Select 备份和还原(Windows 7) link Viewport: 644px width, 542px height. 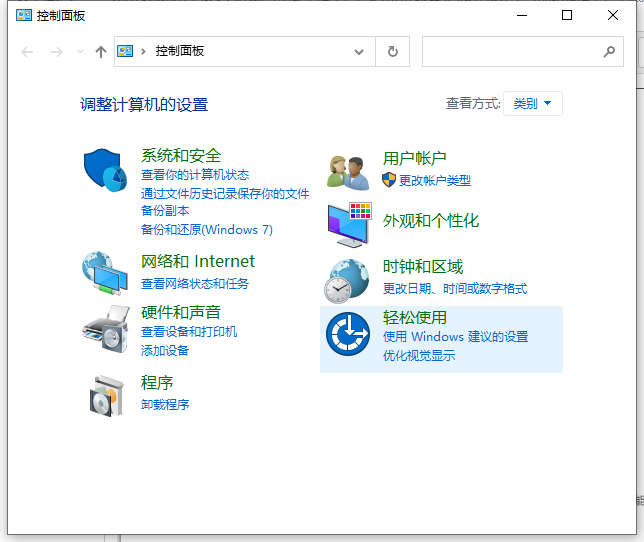(x=206, y=229)
